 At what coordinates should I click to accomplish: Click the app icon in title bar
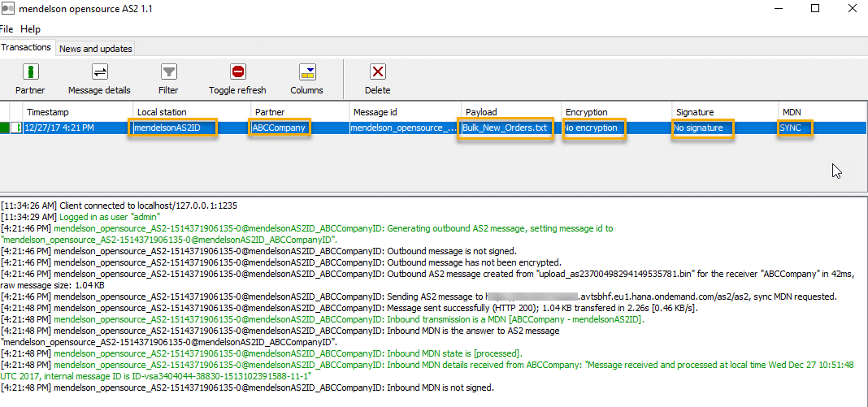[8, 8]
